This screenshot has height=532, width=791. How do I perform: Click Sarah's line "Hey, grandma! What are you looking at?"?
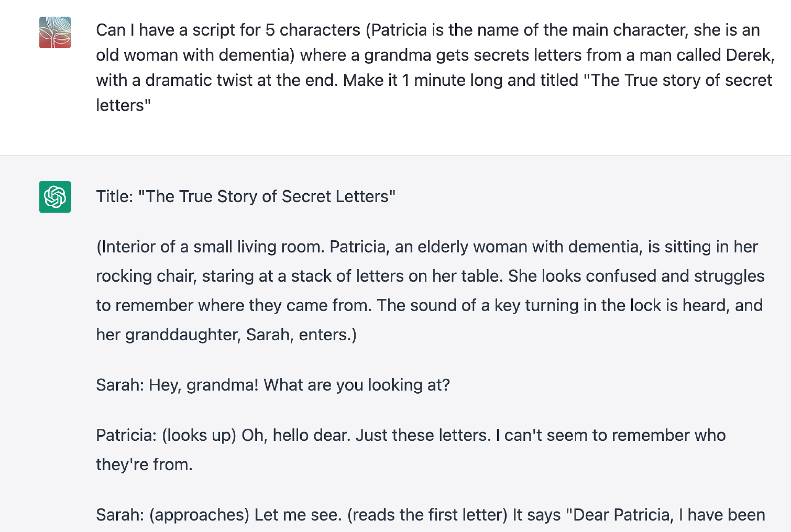[x=299, y=385]
